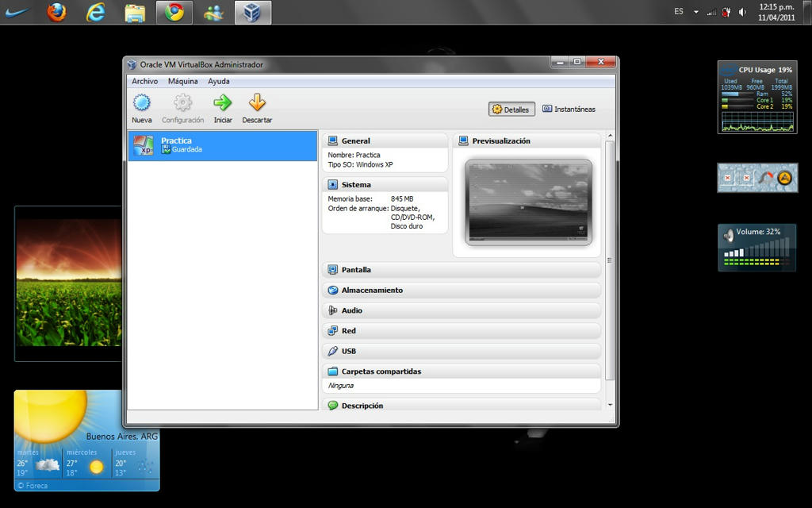The image size is (812, 508).
Task: Click the details pane scroll up arrow
Action: pos(610,136)
